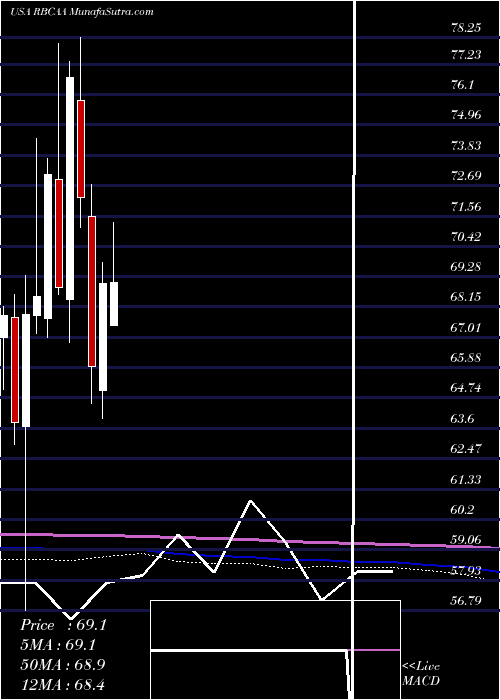This screenshot has height=700, width=500.
Task: Click the 76.1 price axis label
Action: (463, 85)
